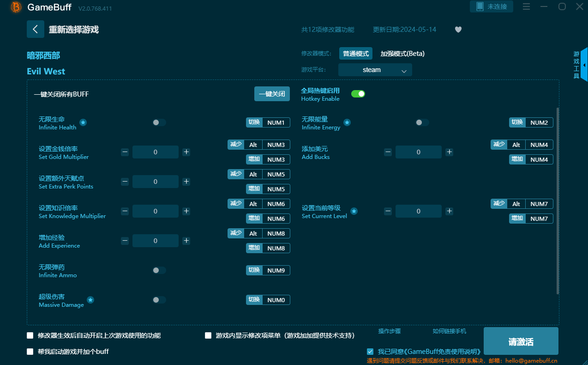Click NUM6 key label for increase knowledge multiplier

[276, 219]
